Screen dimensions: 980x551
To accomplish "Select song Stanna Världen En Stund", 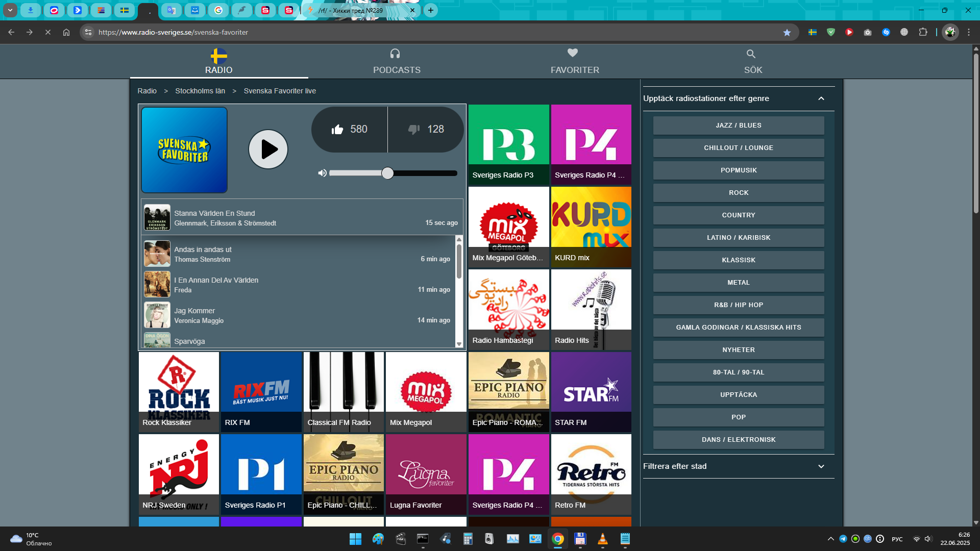I will (302, 217).
